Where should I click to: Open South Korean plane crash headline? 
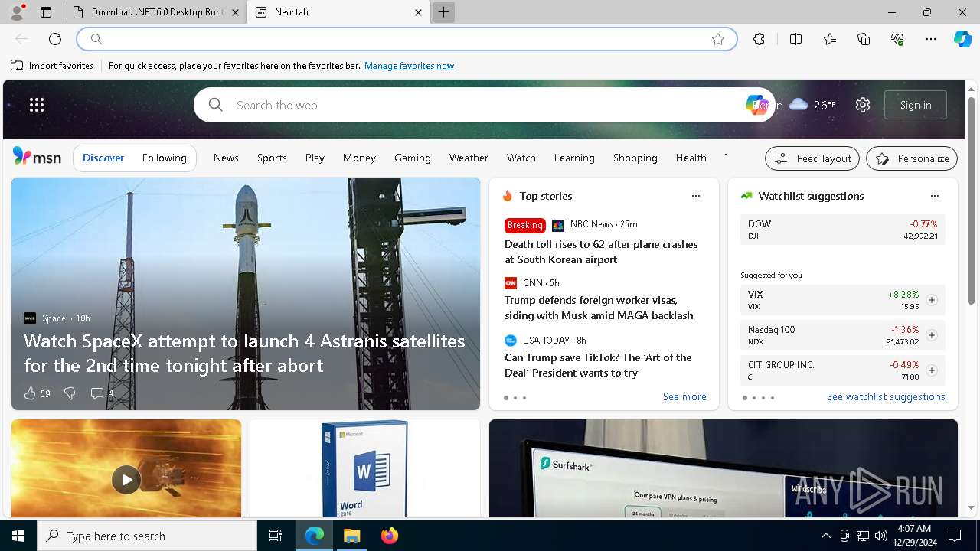(601, 252)
